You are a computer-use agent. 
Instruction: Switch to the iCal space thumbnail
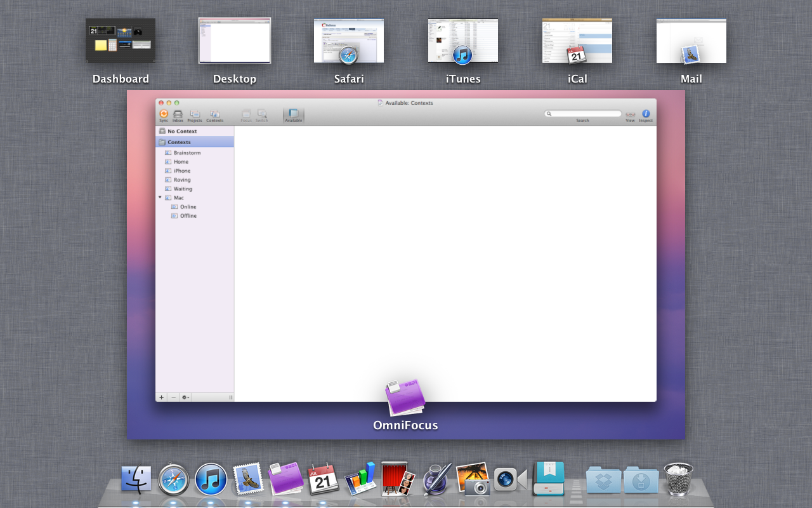tap(577, 41)
